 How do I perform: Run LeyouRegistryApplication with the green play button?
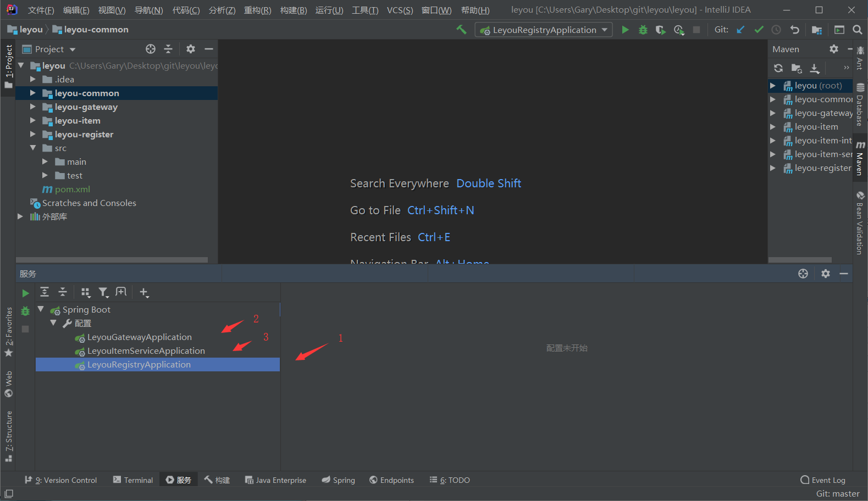[625, 30]
